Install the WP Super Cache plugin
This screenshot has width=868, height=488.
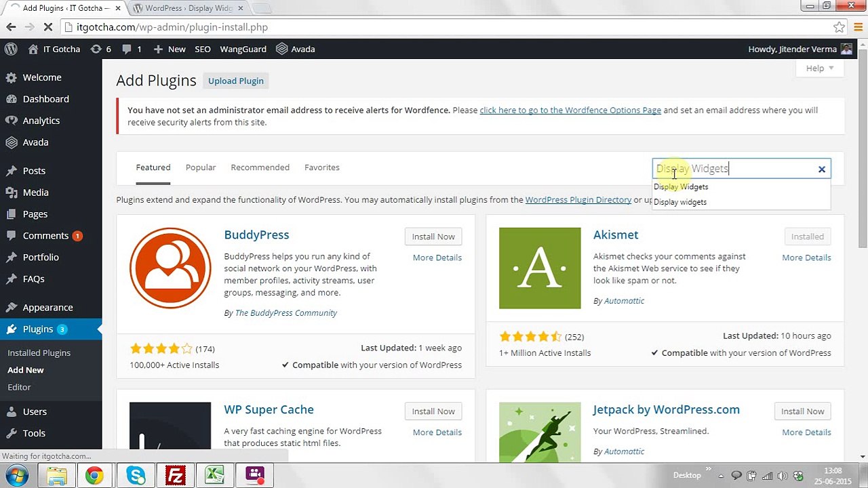(433, 411)
